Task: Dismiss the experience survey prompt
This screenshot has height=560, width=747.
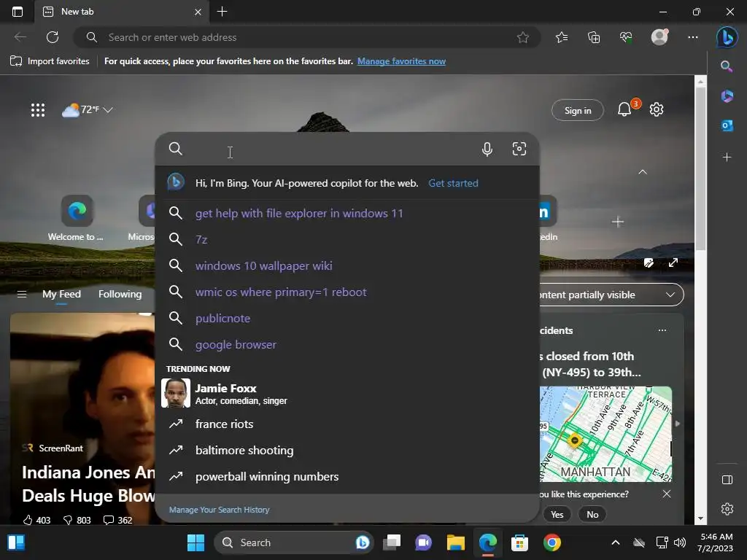Action: 667,494
